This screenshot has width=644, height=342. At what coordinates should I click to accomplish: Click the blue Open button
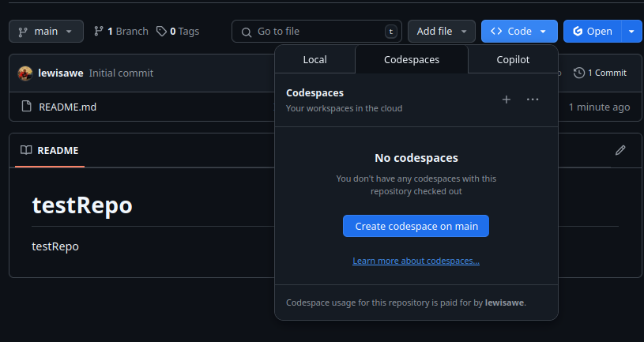coord(593,32)
